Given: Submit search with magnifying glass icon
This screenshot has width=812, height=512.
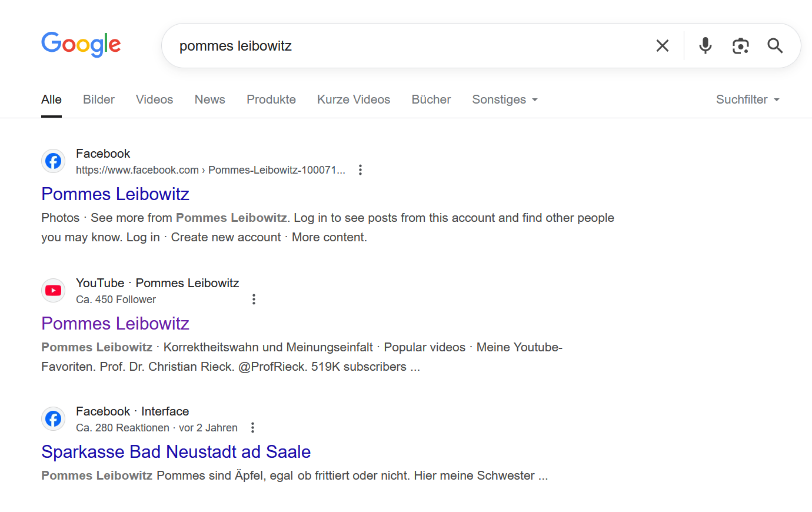Looking at the screenshot, I should [x=775, y=46].
